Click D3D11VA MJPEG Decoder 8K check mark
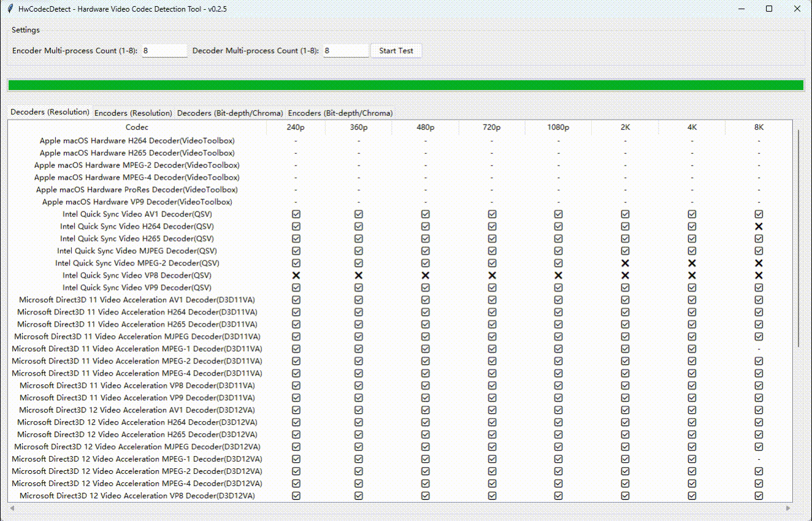This screenshot has height=521, width=812. 759,337
